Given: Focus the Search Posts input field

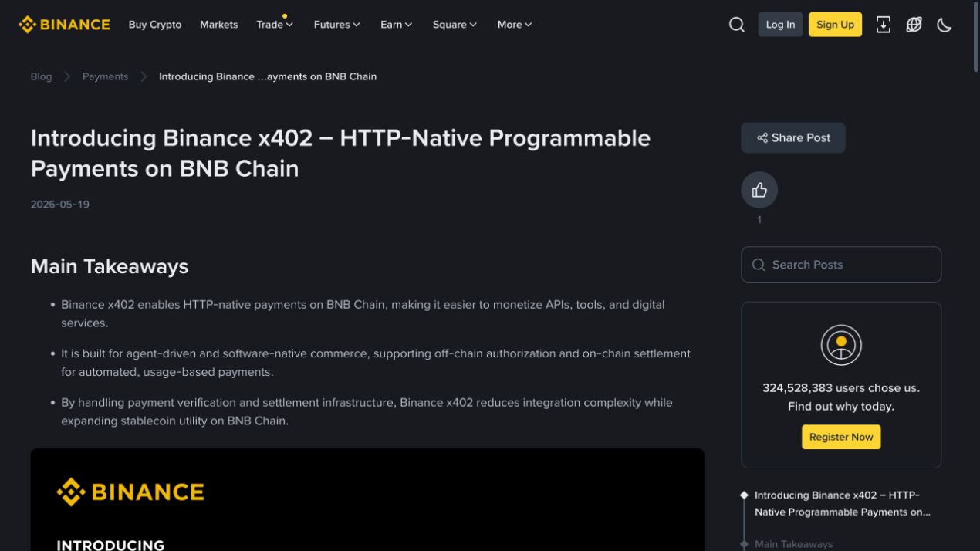Looking at the screenshot, I should click(x=841, y=265).
